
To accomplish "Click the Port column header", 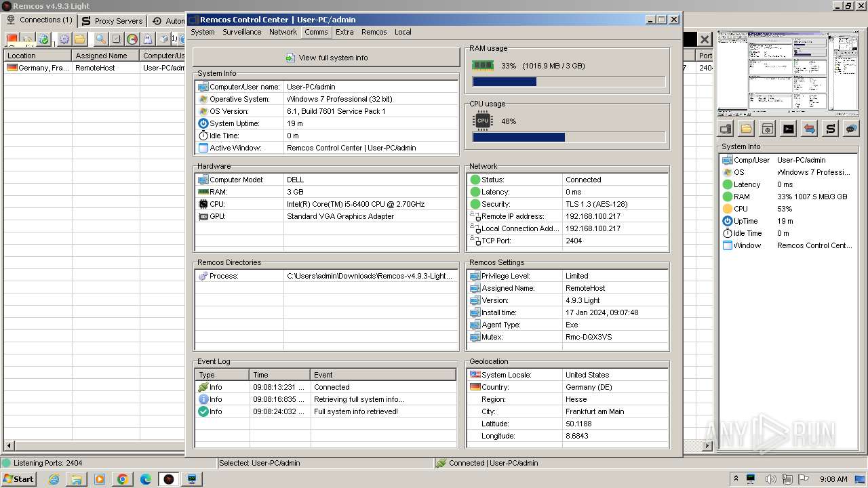I will point(705,56).
